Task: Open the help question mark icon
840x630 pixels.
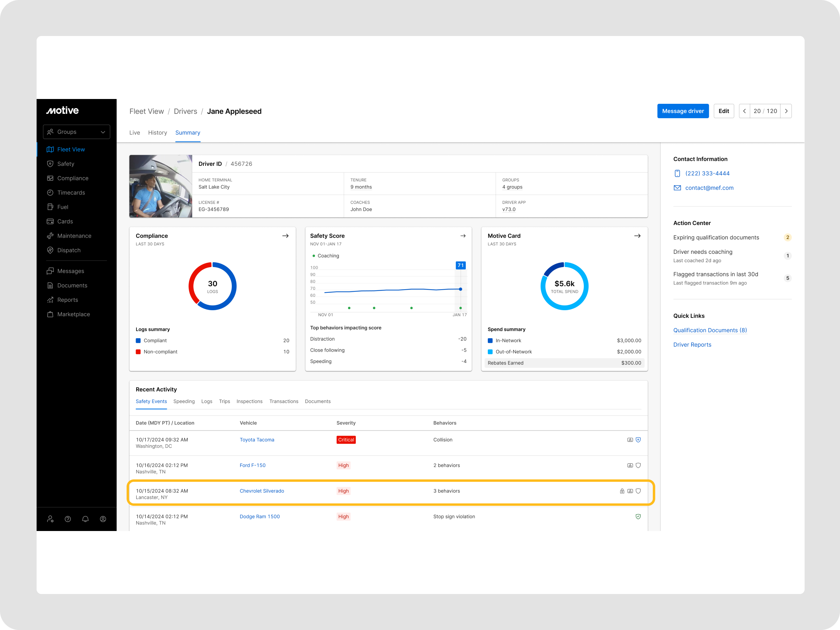Action: click(68, 519)
